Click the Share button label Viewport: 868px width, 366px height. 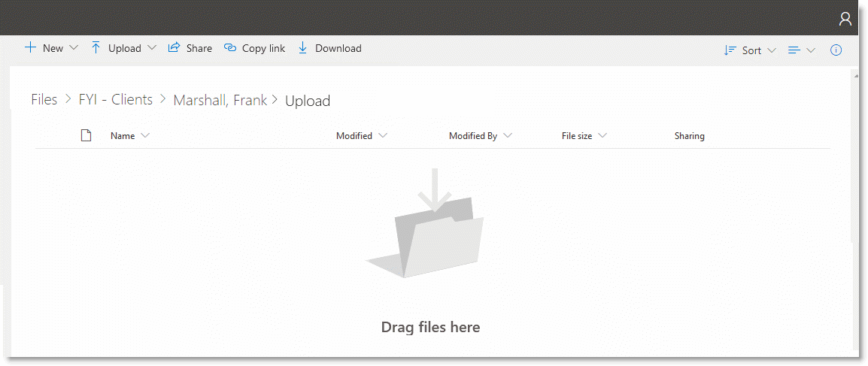coord(199,48)
